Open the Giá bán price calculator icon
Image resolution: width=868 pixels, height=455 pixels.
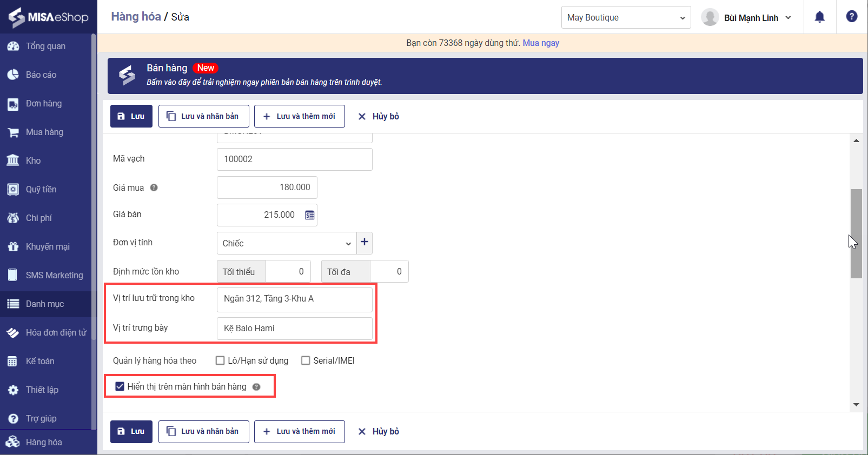(309, 215)
